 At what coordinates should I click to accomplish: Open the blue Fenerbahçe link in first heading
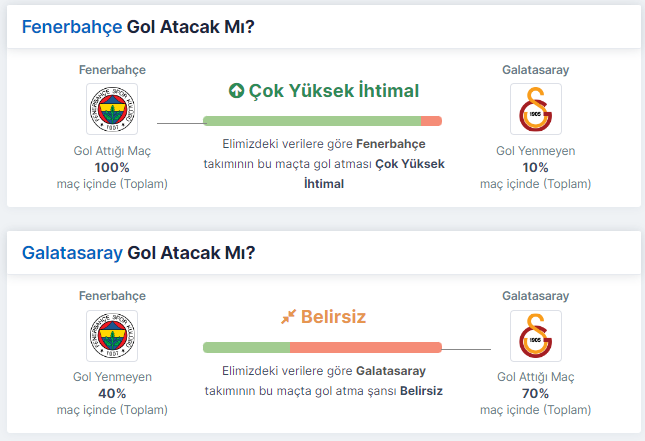[72, 27]
